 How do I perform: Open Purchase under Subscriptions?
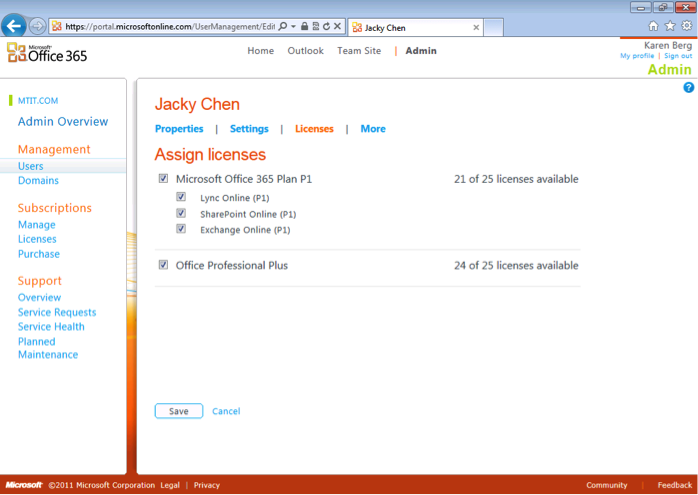click(39, 254)
